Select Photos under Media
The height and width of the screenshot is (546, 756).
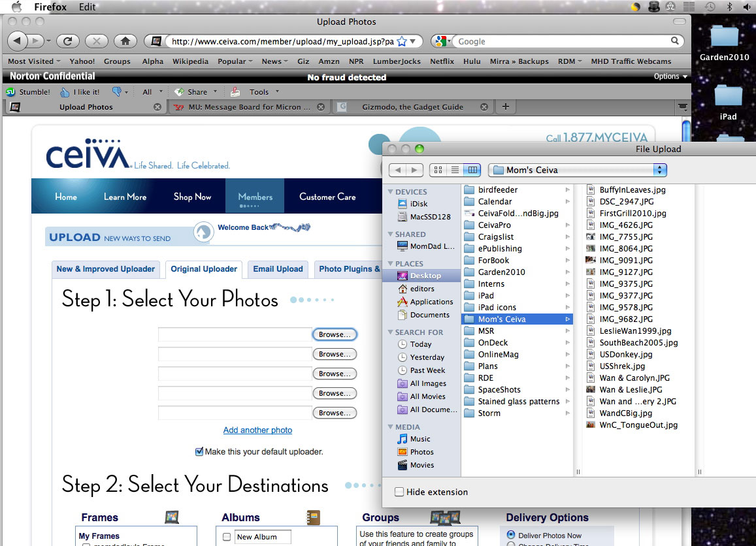[x=416, y=452]
